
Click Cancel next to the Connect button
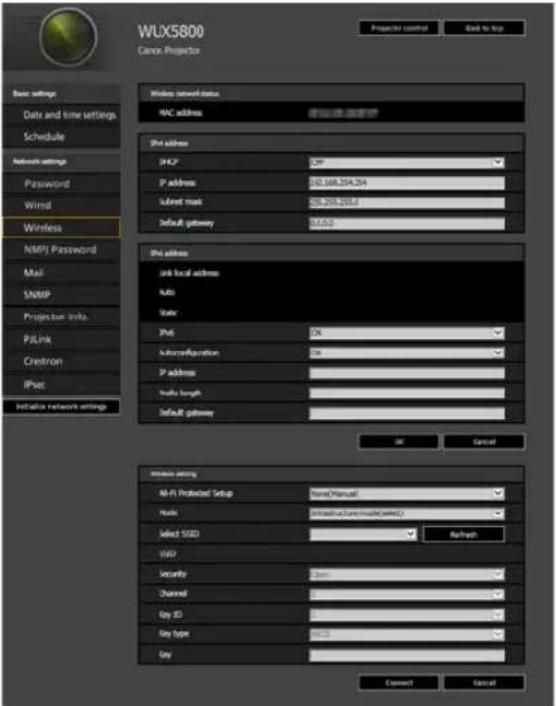pos(484,683)
